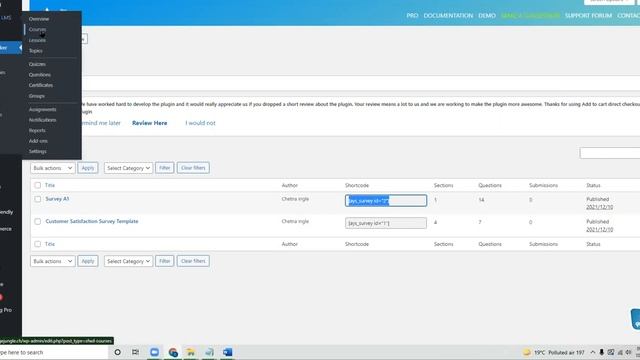640x360 pixels.
Task: Open the DEMO header link
Action: pyautogui.click(x=487, y=16)
